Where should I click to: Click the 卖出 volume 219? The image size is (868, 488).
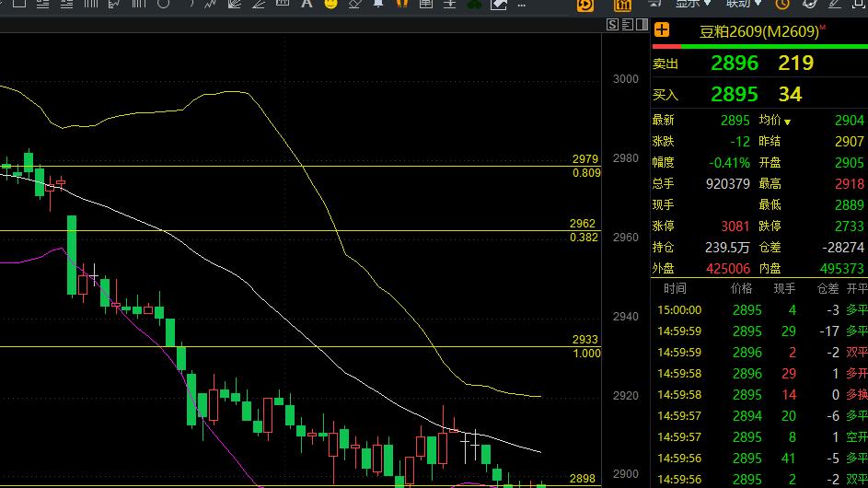(796, 64)
